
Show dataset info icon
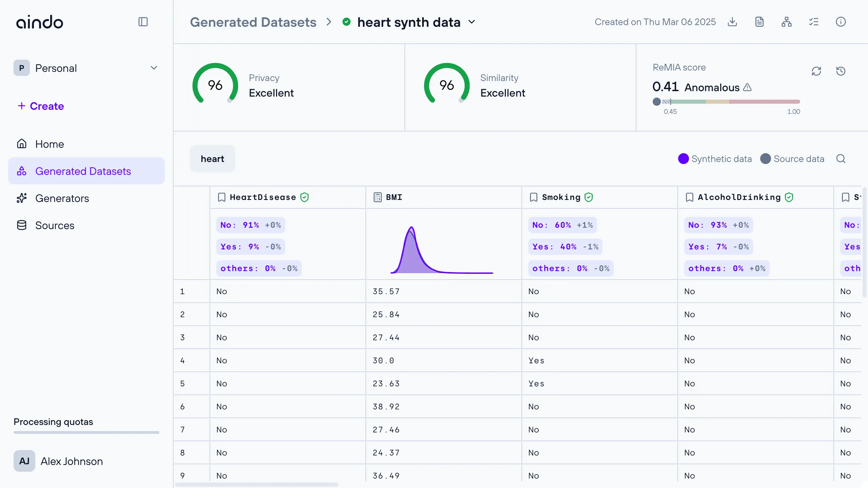point(841,22)
